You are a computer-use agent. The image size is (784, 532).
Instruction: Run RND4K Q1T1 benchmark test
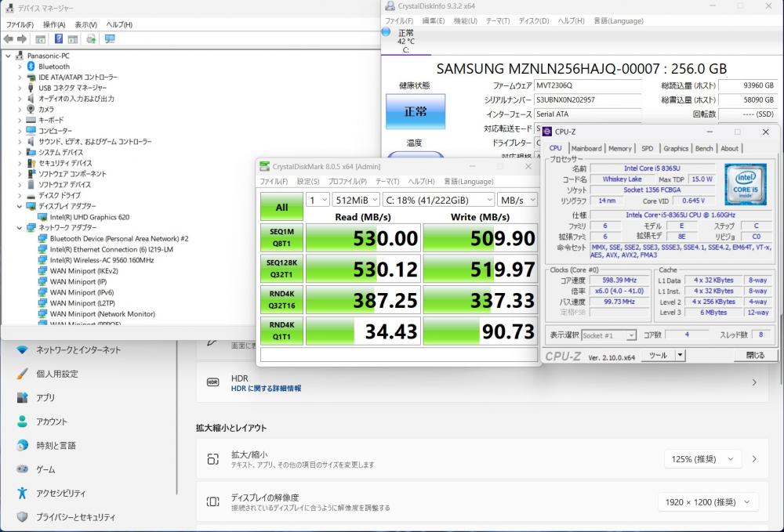[x=281, y=331]
